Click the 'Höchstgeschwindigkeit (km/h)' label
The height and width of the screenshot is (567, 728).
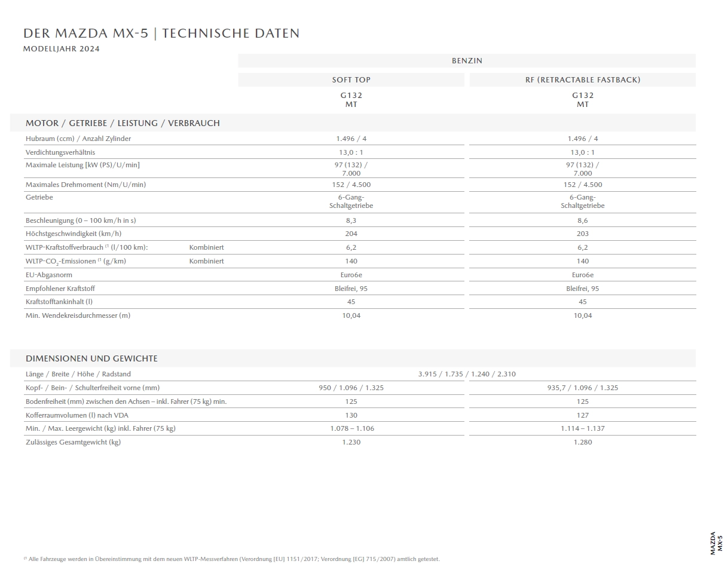click(x=74, y=234)
